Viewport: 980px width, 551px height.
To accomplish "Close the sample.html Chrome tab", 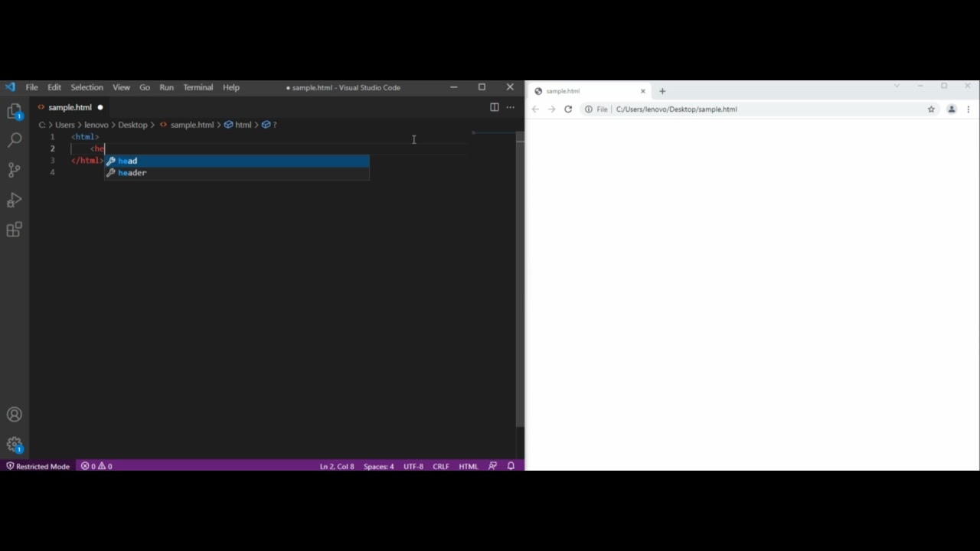I will coord(642,91).
